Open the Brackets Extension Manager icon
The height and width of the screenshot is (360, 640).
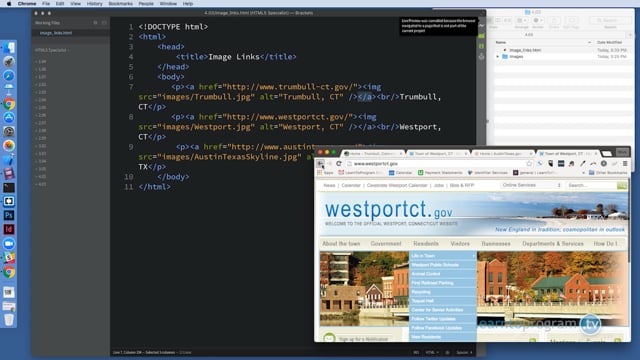point(482,36)
